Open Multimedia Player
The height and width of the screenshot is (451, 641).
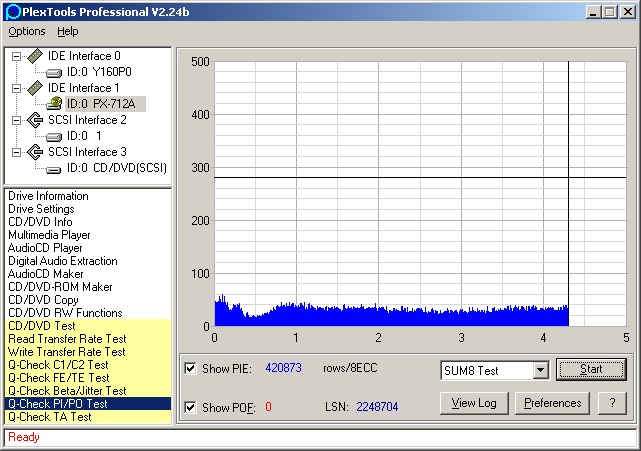(x=49, y=235)
